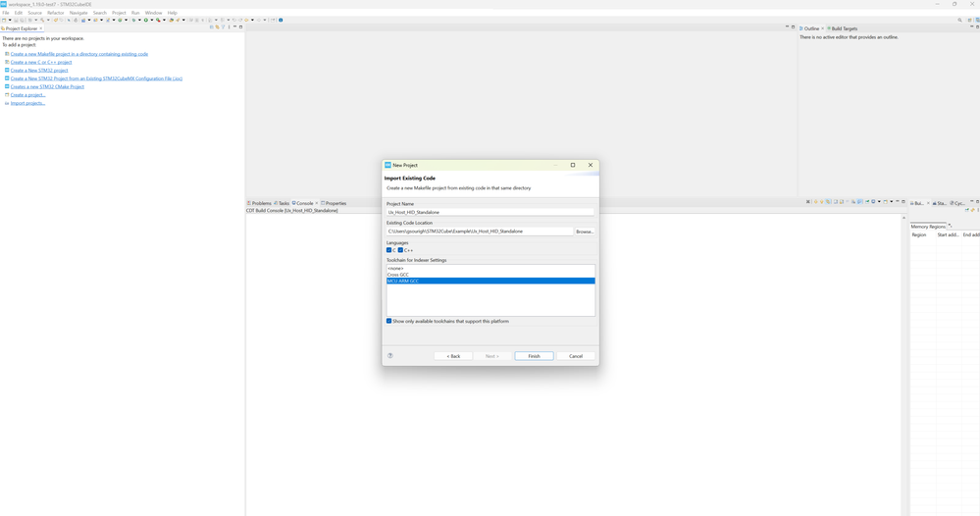Open the Project menu
The image size is (980, 516).
[119, 13]
